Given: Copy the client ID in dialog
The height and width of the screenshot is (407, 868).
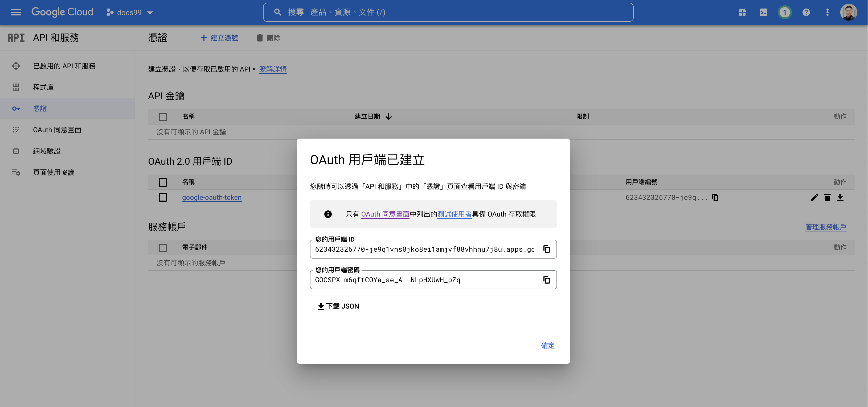Looking at the screenshot, I should 546,249.
